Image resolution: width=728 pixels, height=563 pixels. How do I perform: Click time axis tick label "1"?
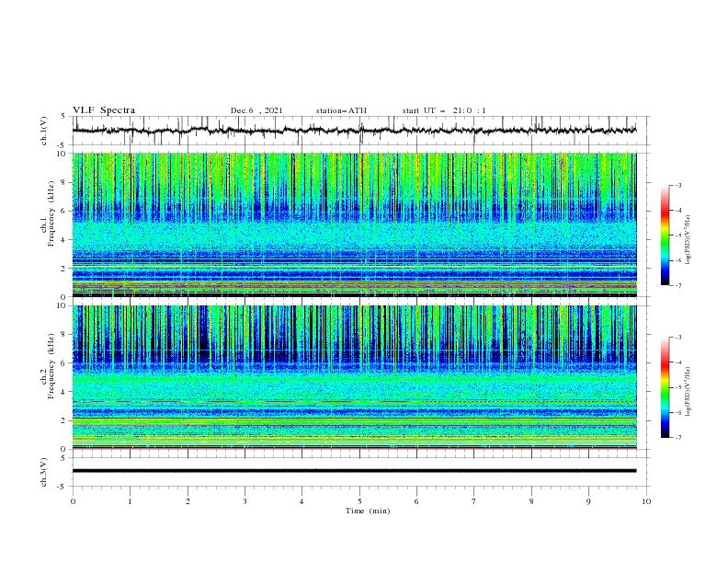(x=130, y=501)
